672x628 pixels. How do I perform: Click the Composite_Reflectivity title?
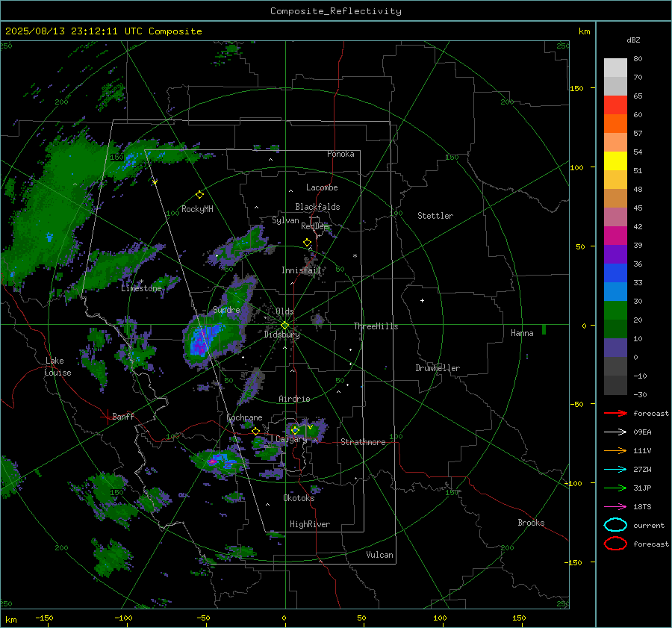pyautogui.click(x=336, y=11)
